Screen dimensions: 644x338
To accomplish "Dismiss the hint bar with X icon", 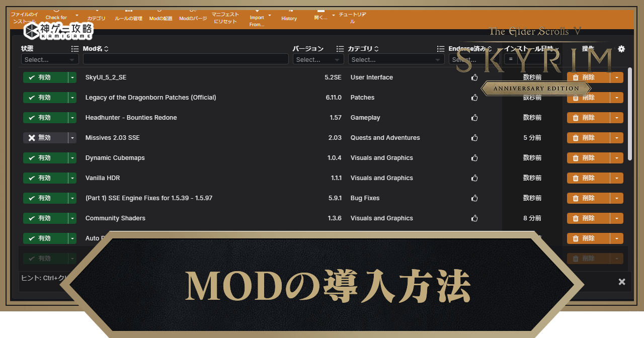I will click(622, 282).
